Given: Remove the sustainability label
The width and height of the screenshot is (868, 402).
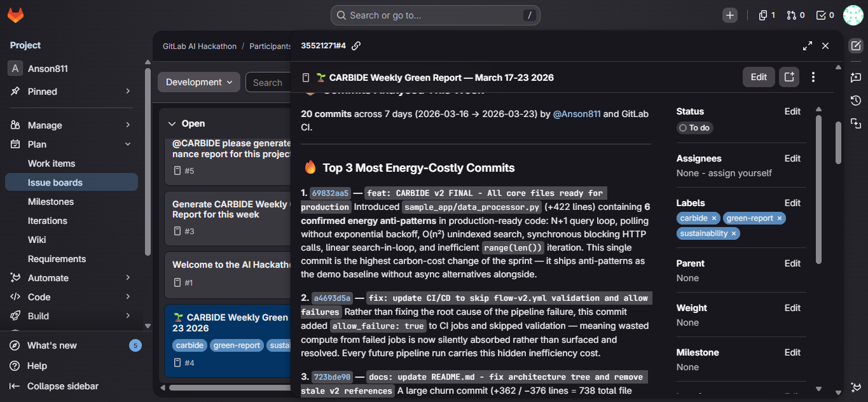Looking at the screenshot, I should pyautogui.click(x=734, y=233).
